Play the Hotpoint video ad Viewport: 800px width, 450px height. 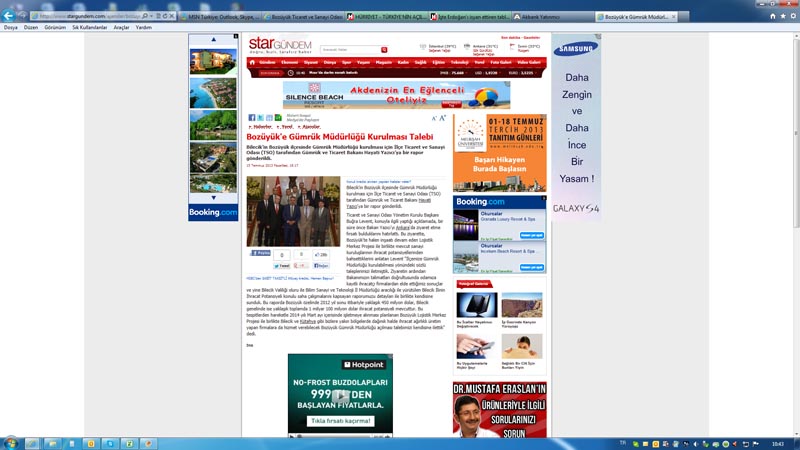click(x=340, y=395)
